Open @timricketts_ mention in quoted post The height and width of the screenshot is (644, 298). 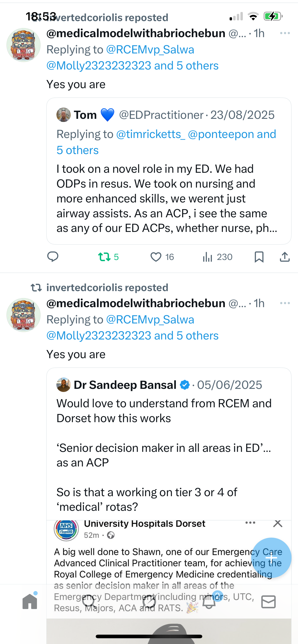click(x=150, y=134)
